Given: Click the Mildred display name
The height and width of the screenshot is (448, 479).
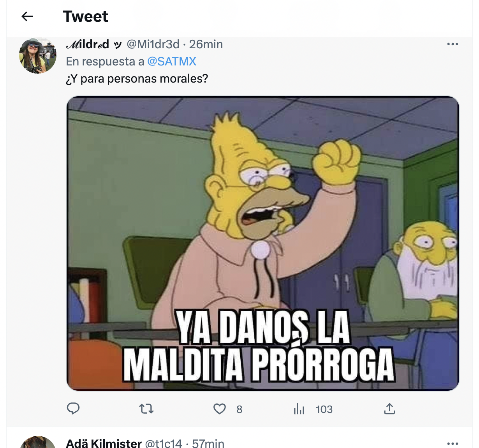Looking at the screenshot, I should 88,44.
